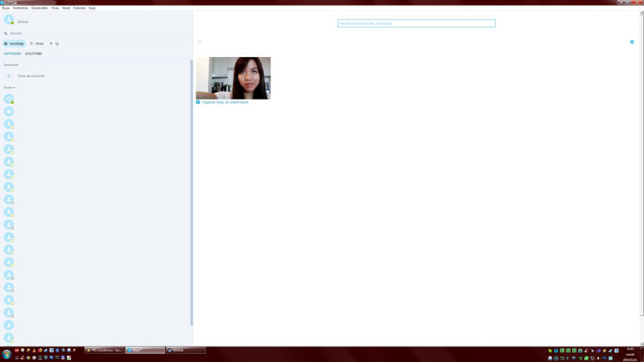The image size is (644, 362).
Task: Open the free voice and video calls link
Action: tap(225, 102)
